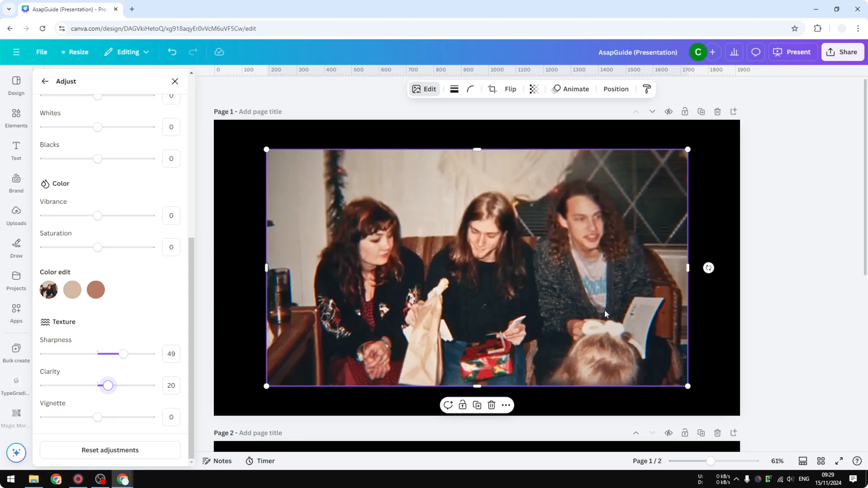The width and height of the screenshot is (868, 488).
Task: Duplicate the selected photo via floating toolbar
Action: pos(477,405)
